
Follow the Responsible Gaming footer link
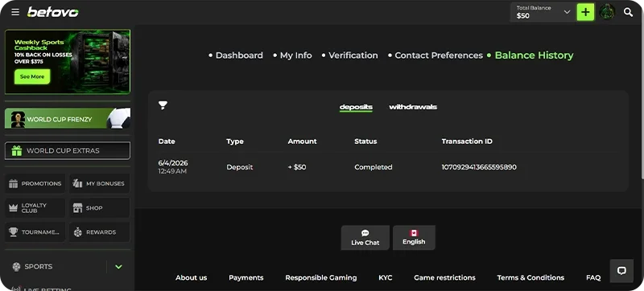[x=320, y=277]
